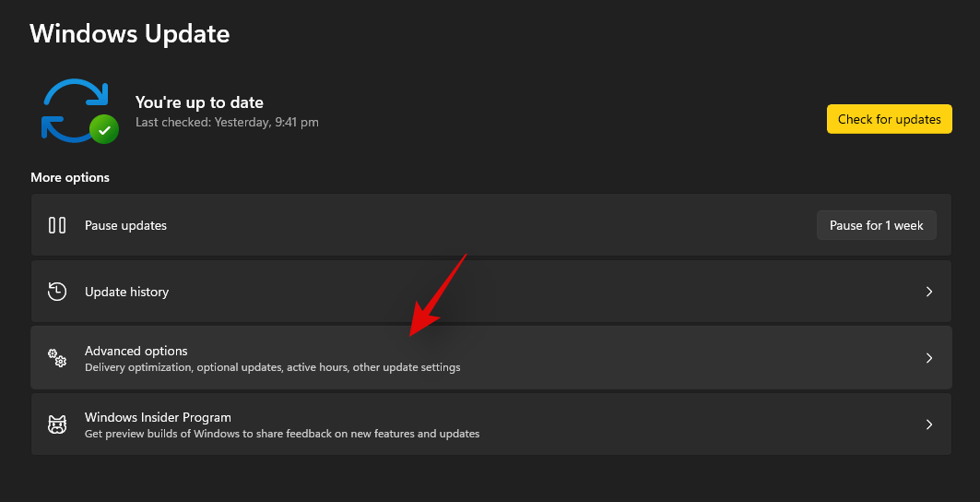Screen dimensions: 980x502
Task: Expand Windows Insider Program chevron arrow
Action: coord(928,424)
